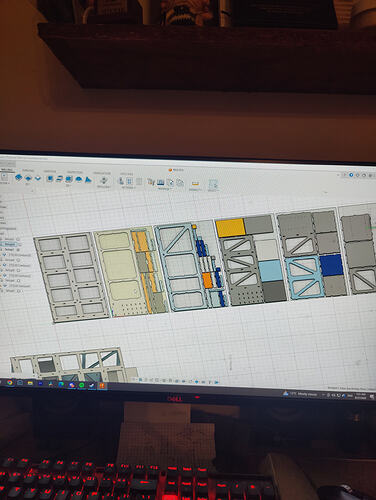Open the Inspect group dropdown under the ruler
The width and height of the screenshot is (376, 500).
[195, 190]
